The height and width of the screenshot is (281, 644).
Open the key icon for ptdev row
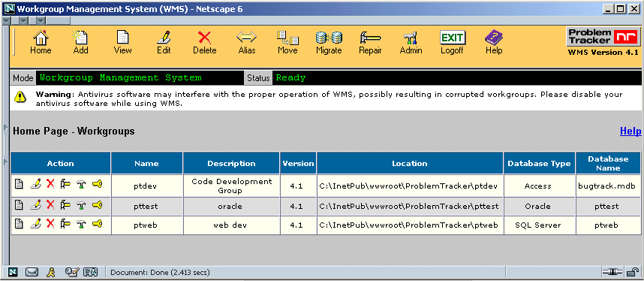click(x=97, y=183)
